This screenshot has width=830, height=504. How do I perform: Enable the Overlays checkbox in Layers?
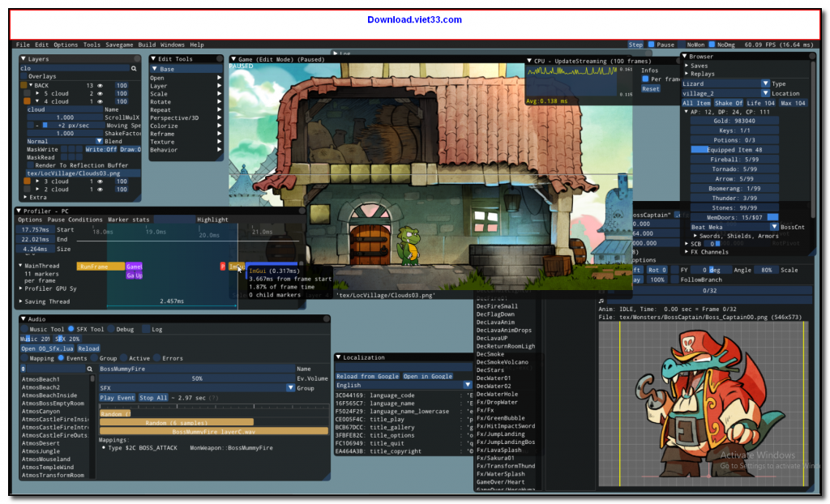24,76
